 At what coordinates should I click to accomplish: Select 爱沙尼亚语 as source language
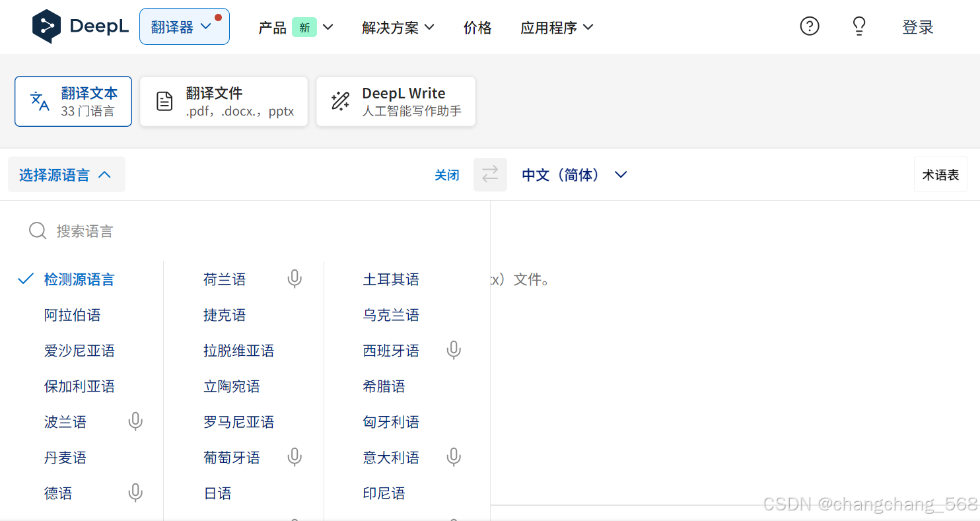(79, 351)
